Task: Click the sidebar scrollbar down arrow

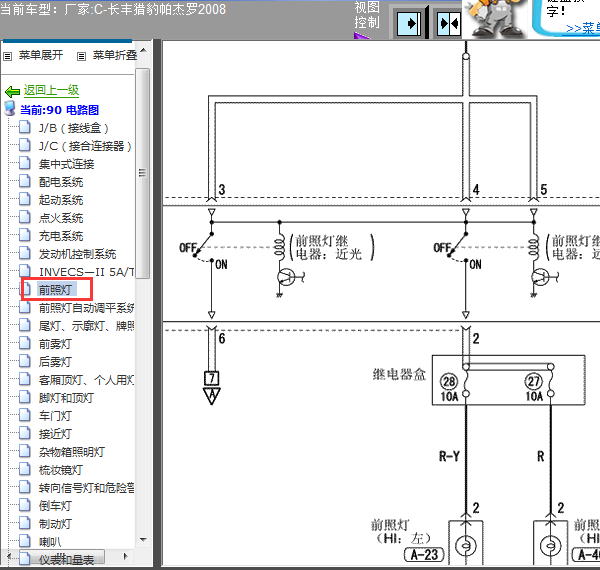Action: pos(143,539)
